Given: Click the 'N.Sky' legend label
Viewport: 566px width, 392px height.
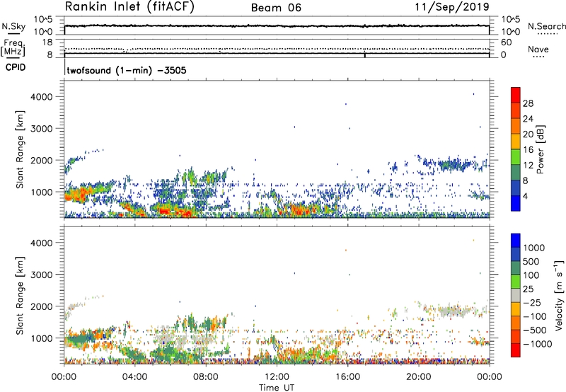Looking at the screenshot, I should click(x=13, y=26).
